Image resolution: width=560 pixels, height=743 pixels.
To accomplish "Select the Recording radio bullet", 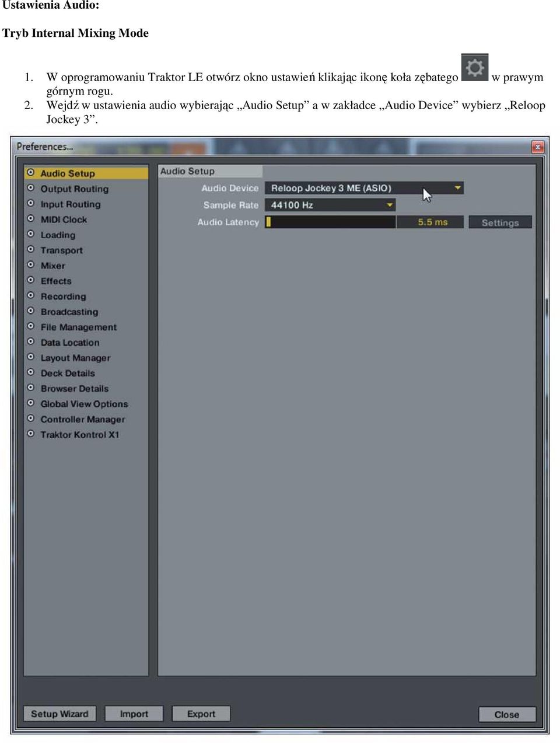I will pos(31,295).
